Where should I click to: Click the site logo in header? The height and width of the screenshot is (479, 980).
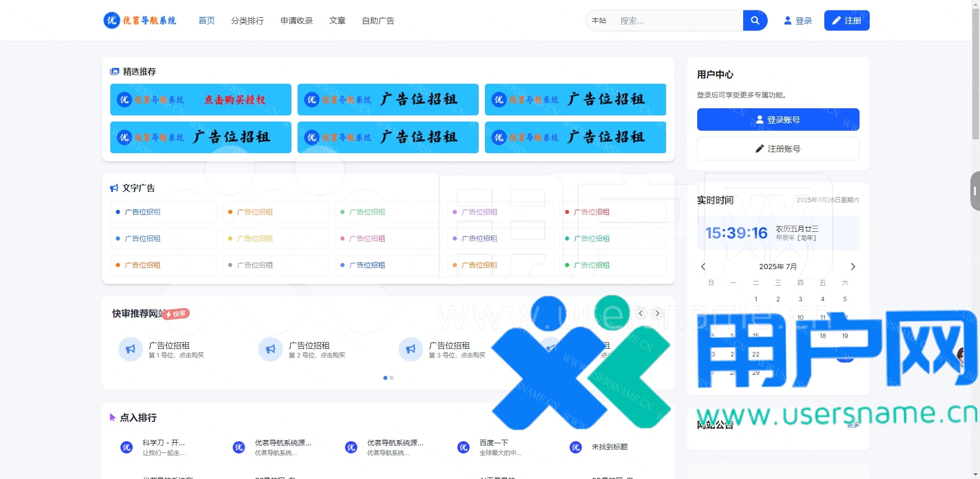140,20
